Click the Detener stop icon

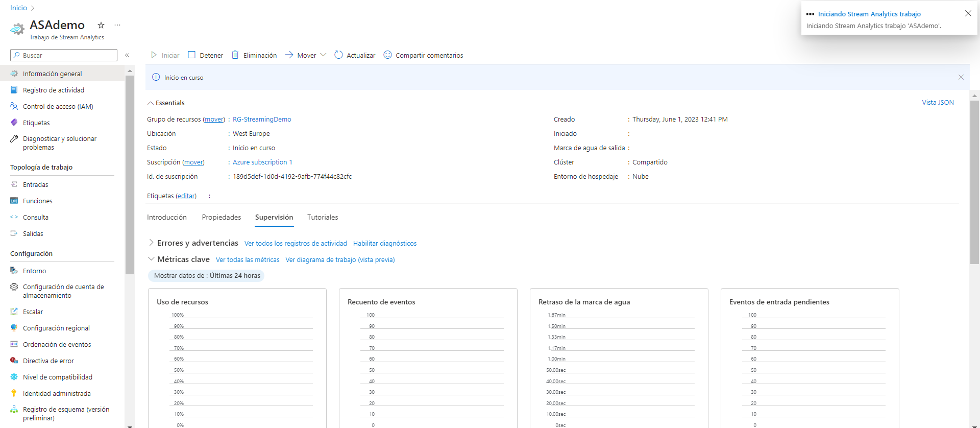tap(192, 55)
